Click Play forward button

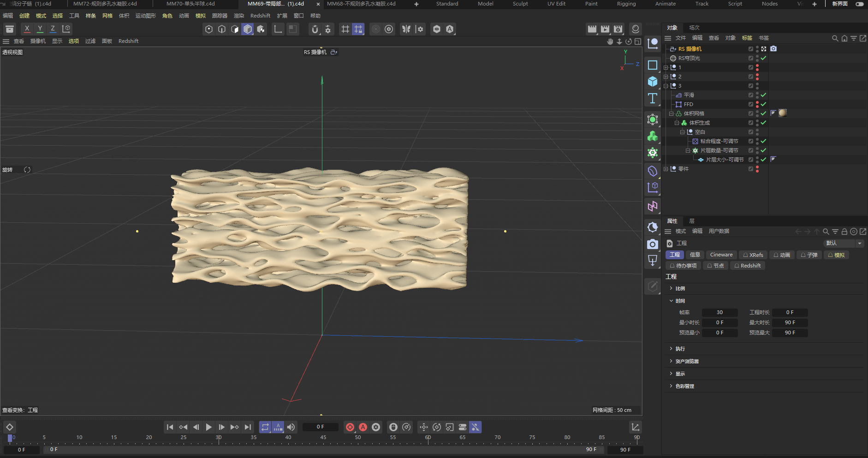[209, 427]
